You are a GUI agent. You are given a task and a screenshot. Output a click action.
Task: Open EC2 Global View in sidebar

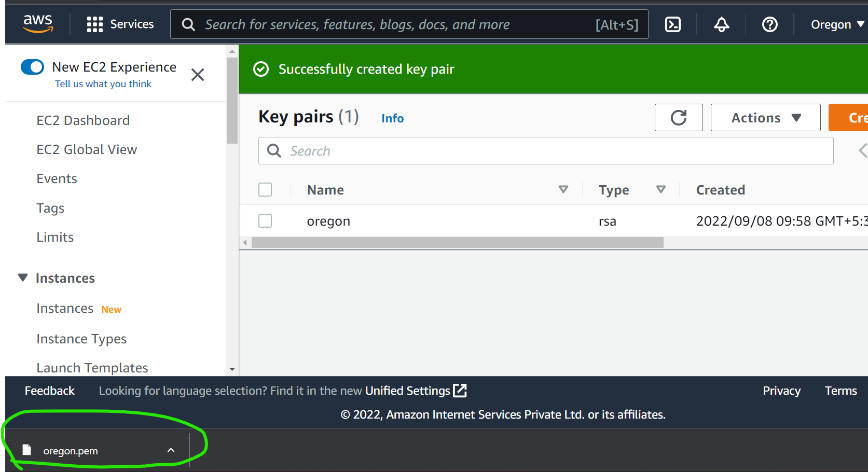coord(87,149)
